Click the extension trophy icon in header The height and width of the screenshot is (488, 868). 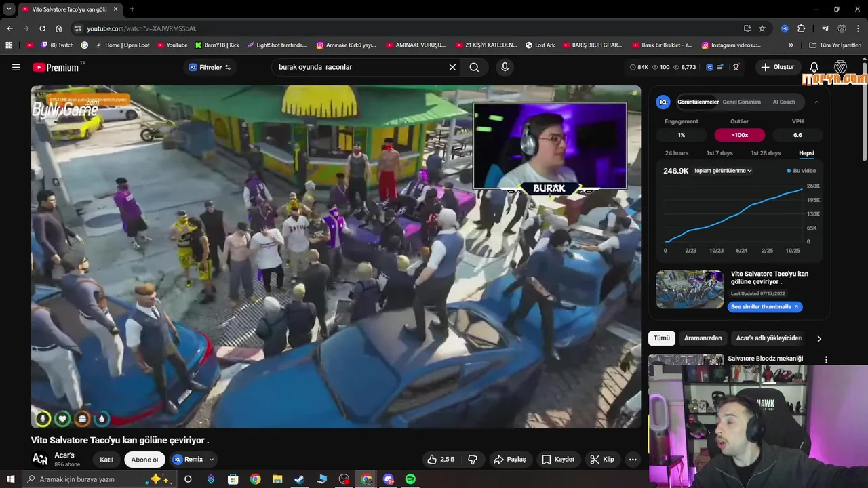click(736, 67)
